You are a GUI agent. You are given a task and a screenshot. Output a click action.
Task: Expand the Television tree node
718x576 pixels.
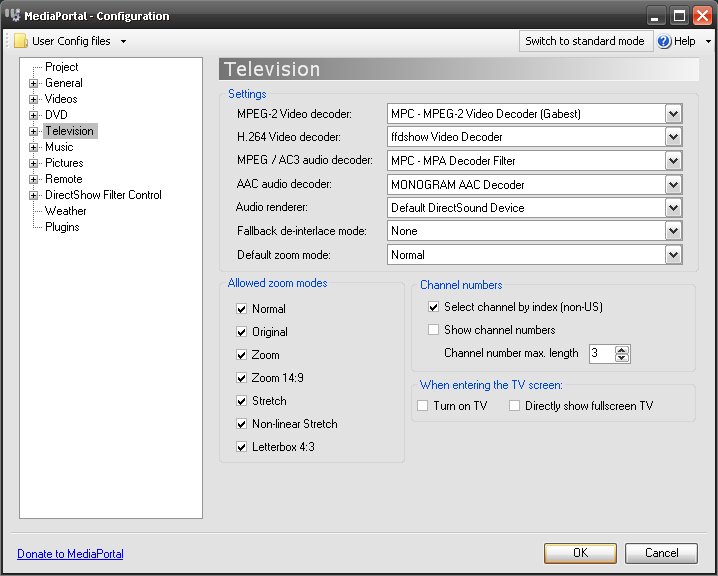pyautogui.click(x=33, y=131)
